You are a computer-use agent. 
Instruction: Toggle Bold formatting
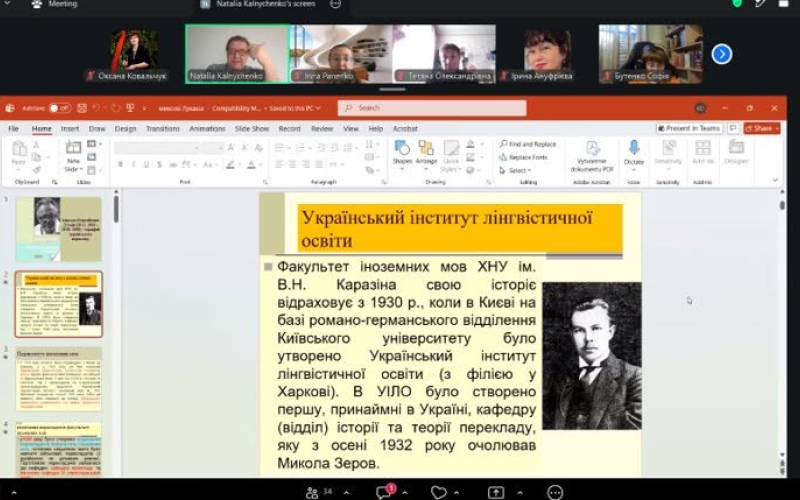[x=120, y=164]
